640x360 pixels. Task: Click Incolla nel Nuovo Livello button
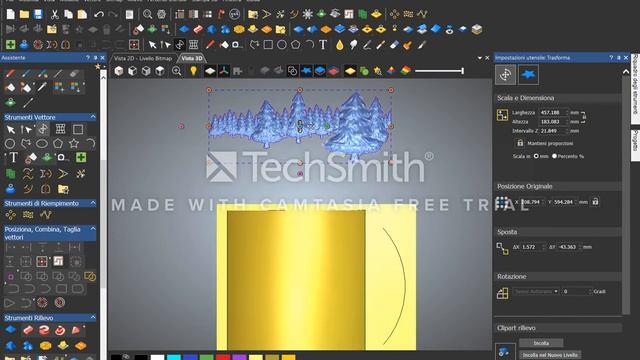point(550,355)
